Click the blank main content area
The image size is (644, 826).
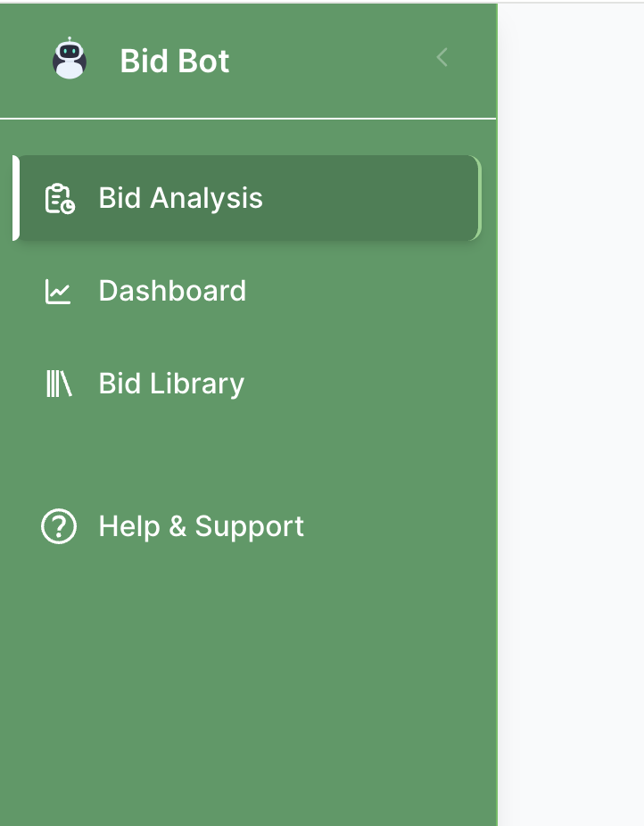coord(571,410)
